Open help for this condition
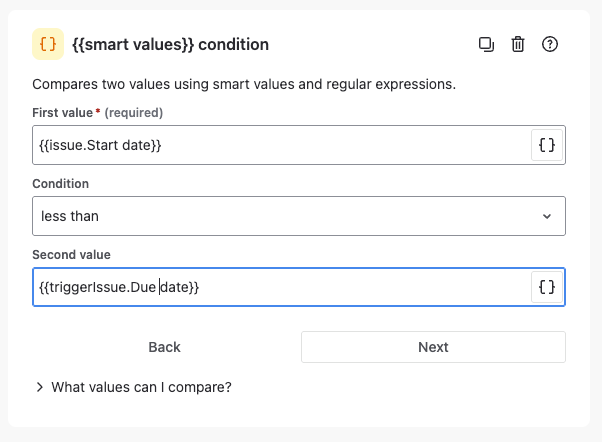 click(549, 44)
